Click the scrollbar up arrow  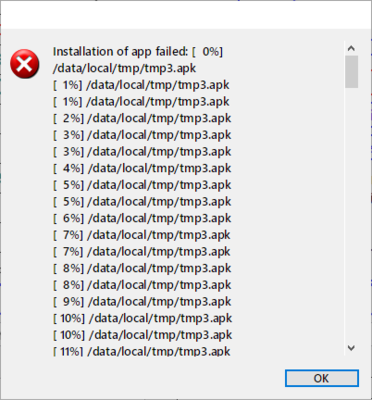click(351, 49)
